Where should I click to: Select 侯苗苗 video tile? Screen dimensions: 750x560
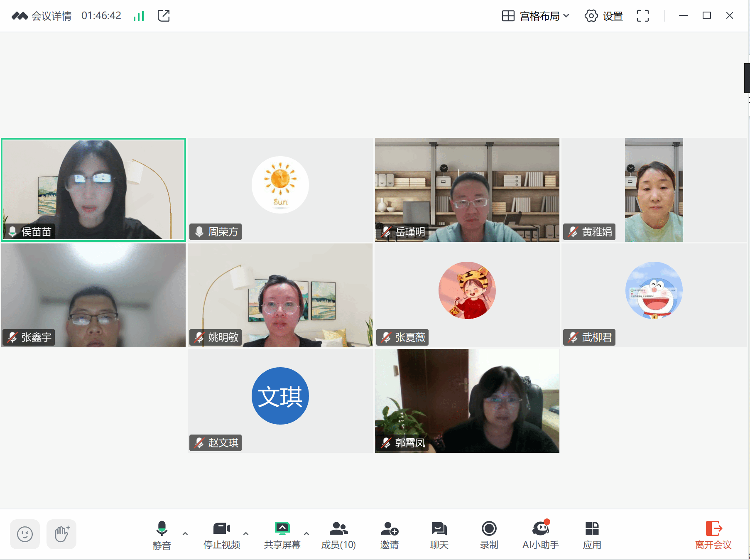[93, 190]
